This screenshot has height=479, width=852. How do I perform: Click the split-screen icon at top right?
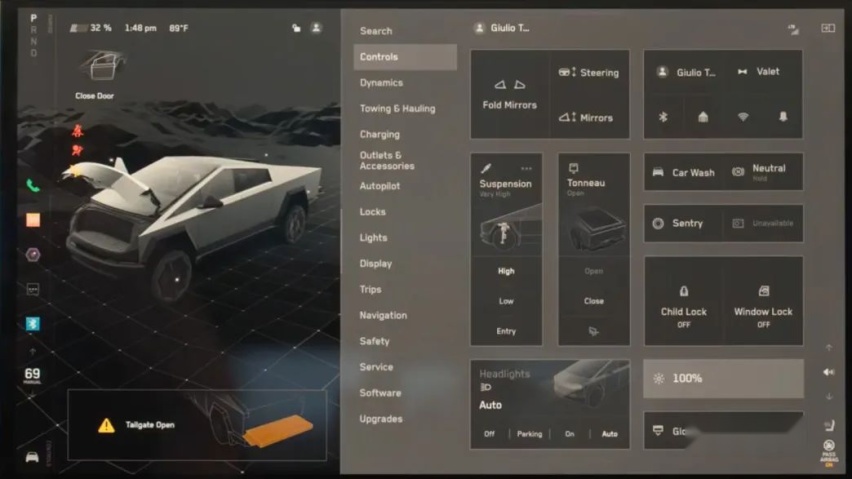click(828, 28)
